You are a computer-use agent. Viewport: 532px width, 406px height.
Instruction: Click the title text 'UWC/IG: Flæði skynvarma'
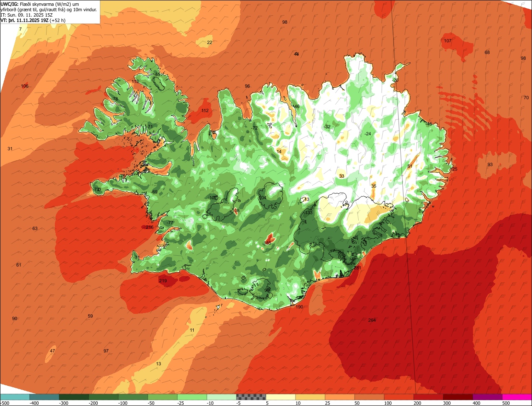point(28,4)
